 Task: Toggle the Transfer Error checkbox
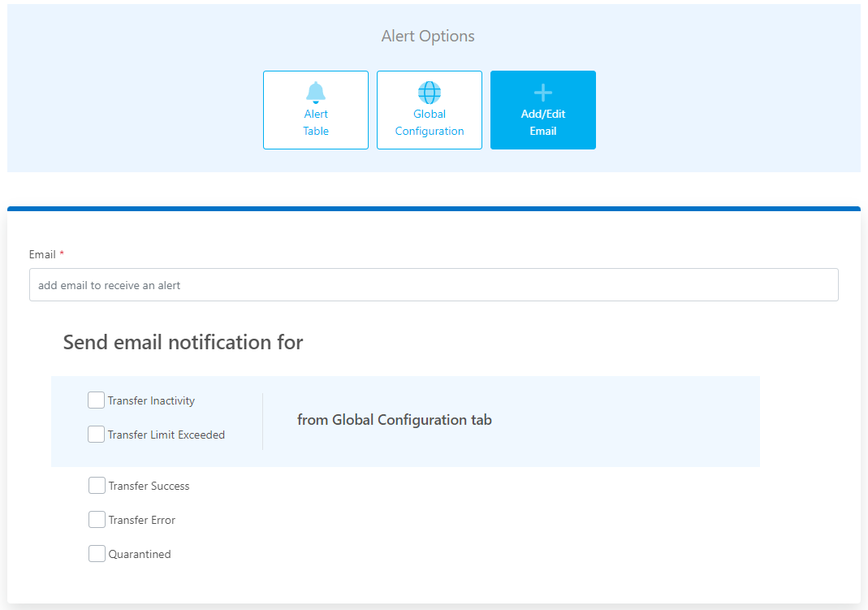[97, 520]
